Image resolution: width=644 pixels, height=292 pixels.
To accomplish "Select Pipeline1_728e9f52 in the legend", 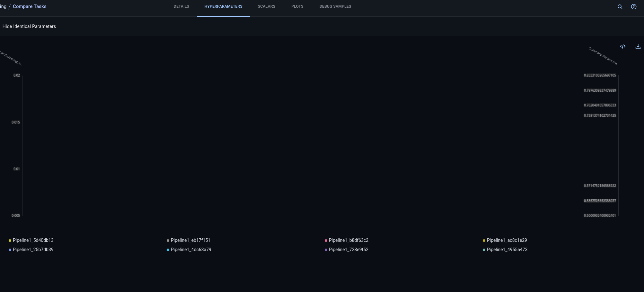I will [x=348, y=250].
